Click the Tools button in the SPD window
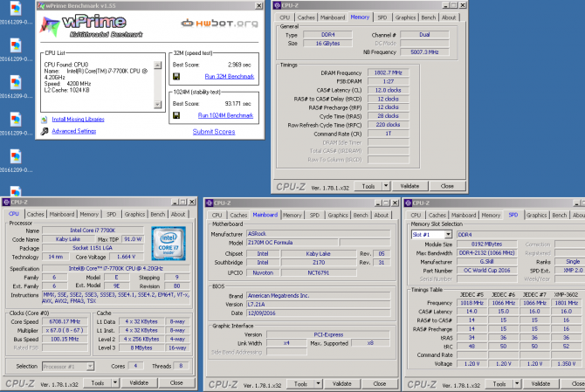Image resolution: width=585 pixels, height=392 pixels. click(499, 384)
